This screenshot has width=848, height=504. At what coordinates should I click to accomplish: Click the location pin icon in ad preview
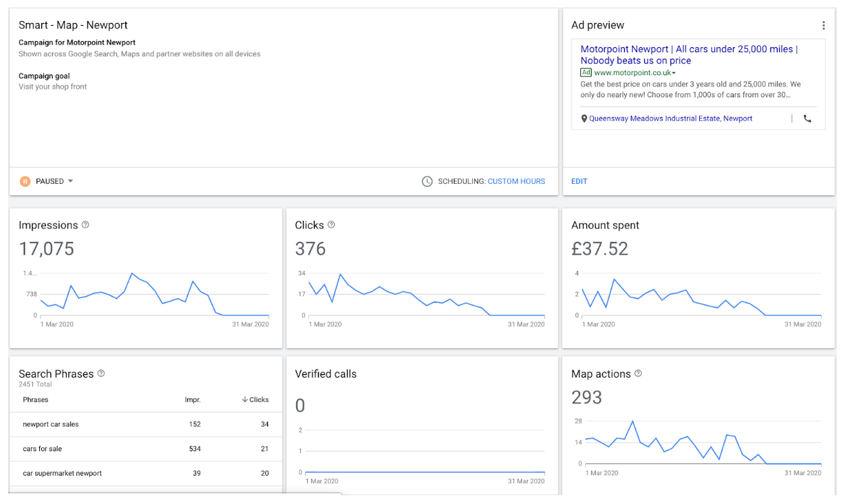point(584,118)
